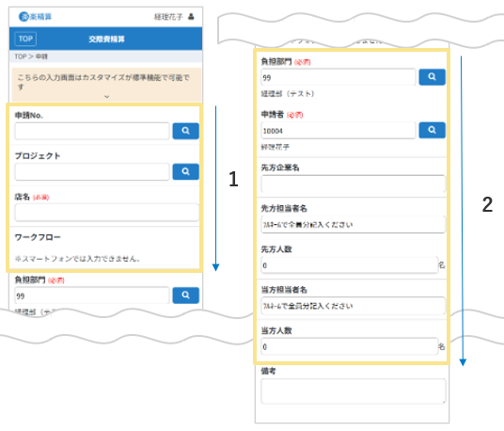
Task: Click the TOP breadcrumb link
Action: point(21,56)
